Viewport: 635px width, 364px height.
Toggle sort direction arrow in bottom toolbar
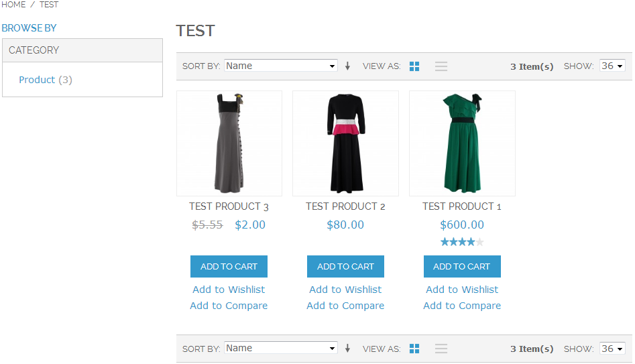pyautogui.click(x=347, y=349)
